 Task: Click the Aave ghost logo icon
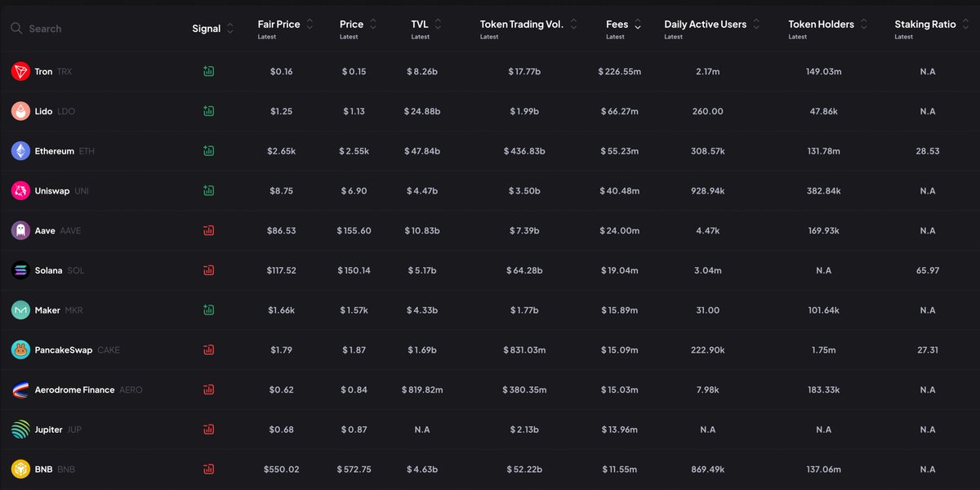pyautogui.click(x=20, y=230)
